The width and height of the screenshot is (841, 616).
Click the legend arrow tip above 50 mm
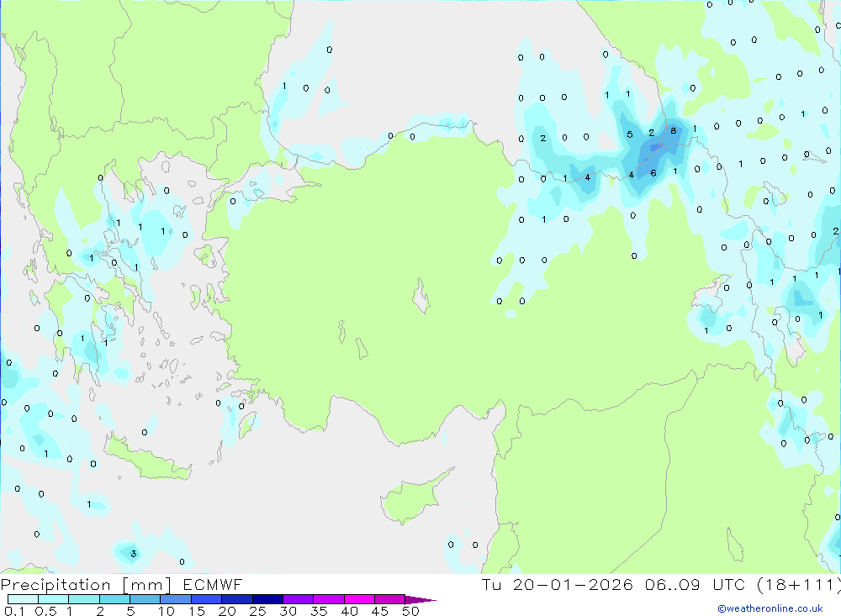pyautogui.click(x=420, y=599)
